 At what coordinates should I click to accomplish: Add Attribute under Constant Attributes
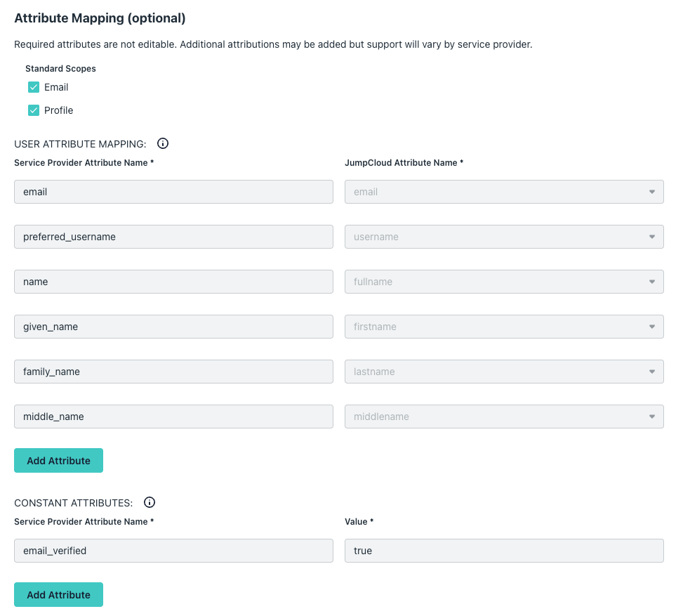[x=58, y=595]
